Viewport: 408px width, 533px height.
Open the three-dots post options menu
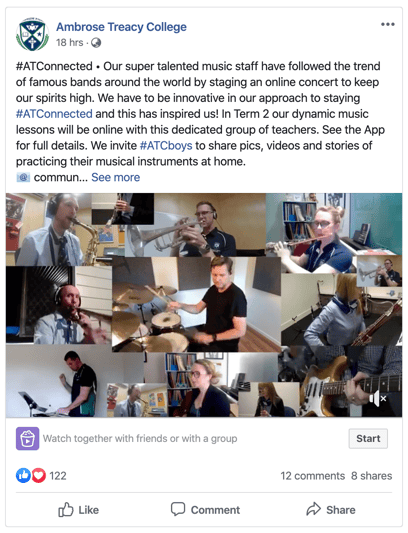[x=388, y=24]
